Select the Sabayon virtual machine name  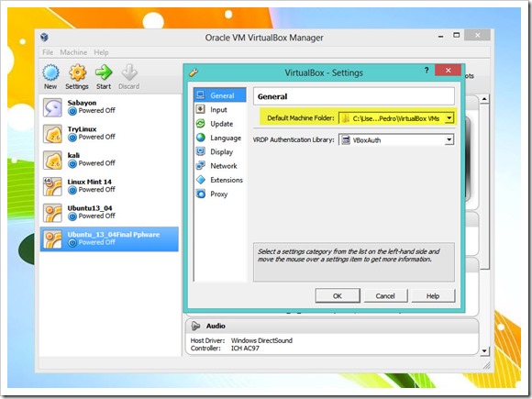click(82, 103)
